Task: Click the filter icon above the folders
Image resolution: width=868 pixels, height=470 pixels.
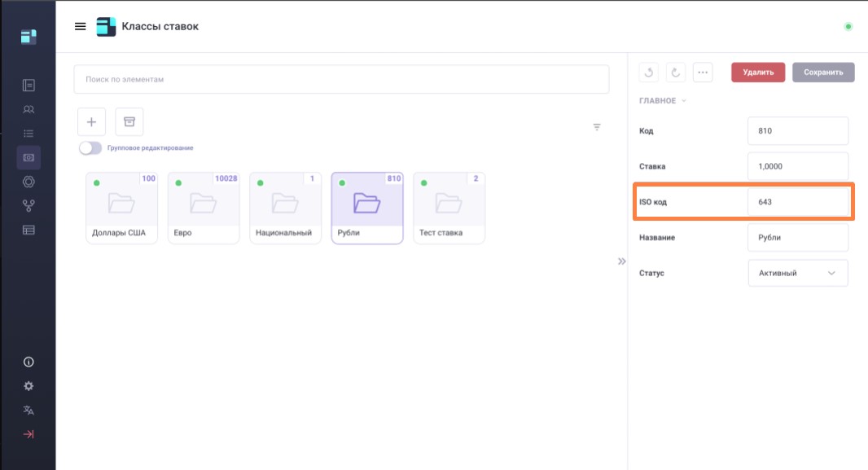Action: click(x=597, y=127)
